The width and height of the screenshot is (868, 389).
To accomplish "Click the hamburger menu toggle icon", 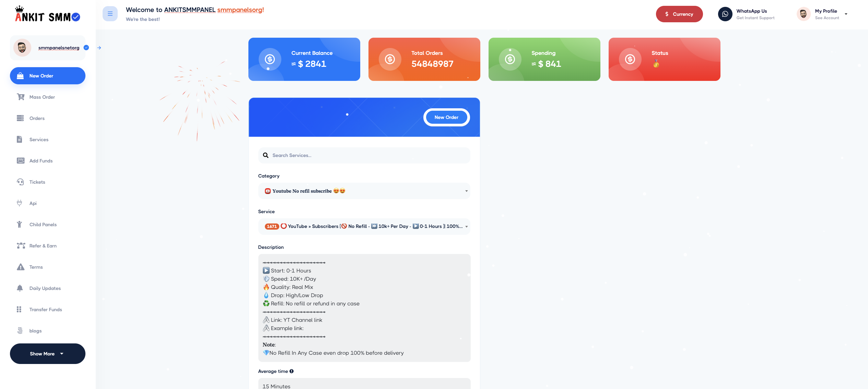I will click(110, 14).
